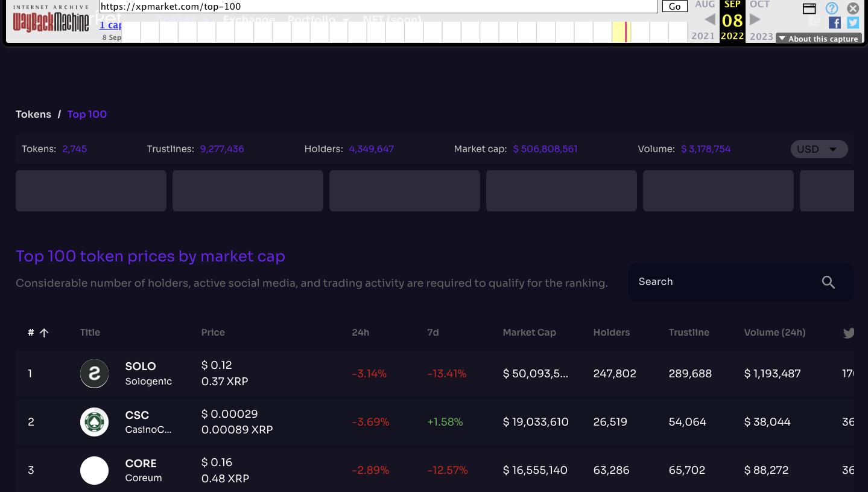Click SOLO 24h change -3.14%
868x492 pixels.
point(369,374)
